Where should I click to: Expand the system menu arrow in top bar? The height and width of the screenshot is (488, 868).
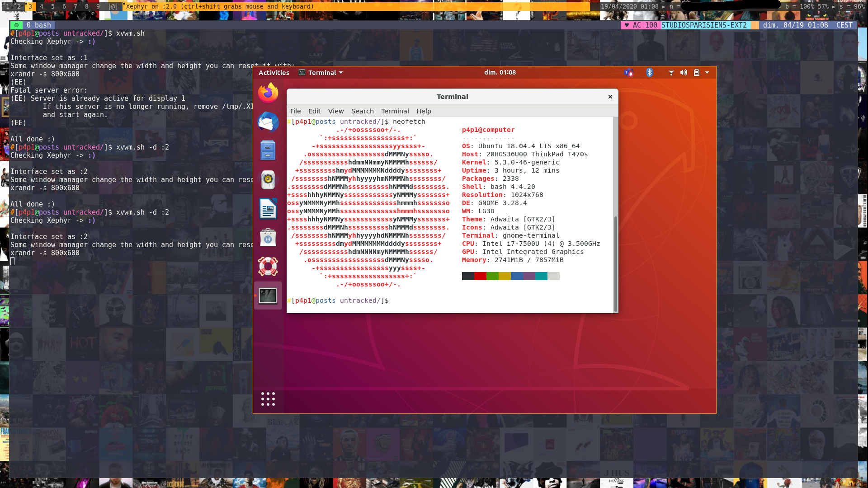pyautogui.click(x=707, y=73)
